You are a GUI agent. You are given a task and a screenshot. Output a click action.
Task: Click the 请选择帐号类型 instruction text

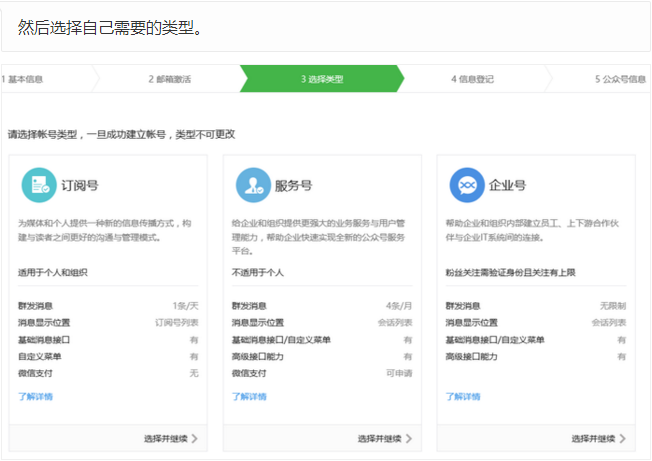click(121, 134)
